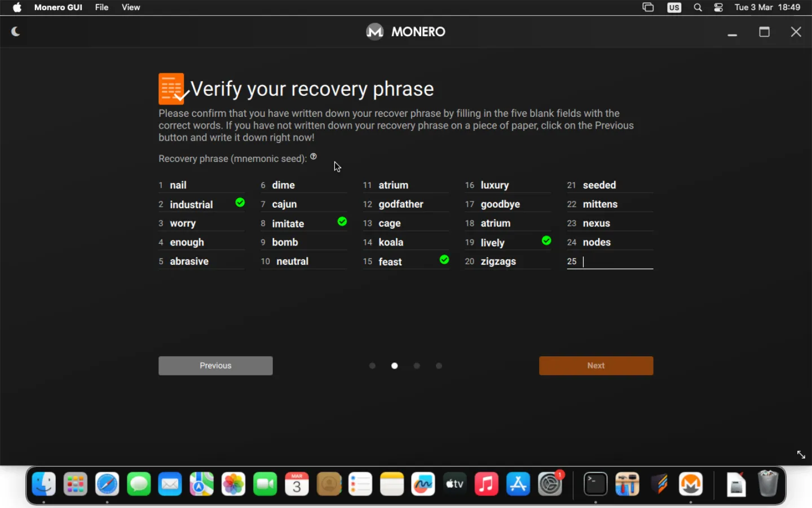
Task: Open Reminders from the dock
Action: pos(360,484)
